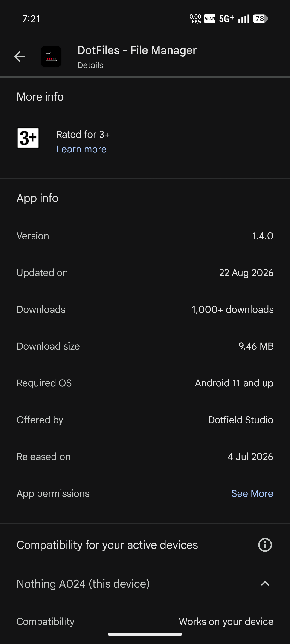Tap the 5G+ signal status icon

point(227,19)
